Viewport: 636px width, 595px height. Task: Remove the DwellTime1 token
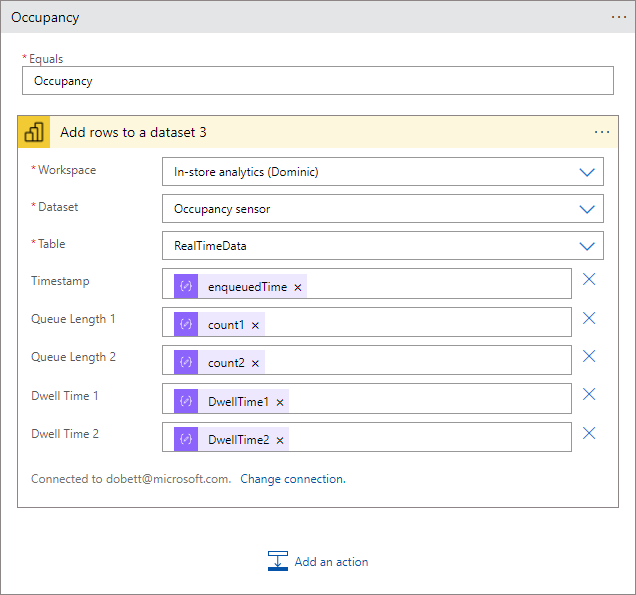point(280,402)
